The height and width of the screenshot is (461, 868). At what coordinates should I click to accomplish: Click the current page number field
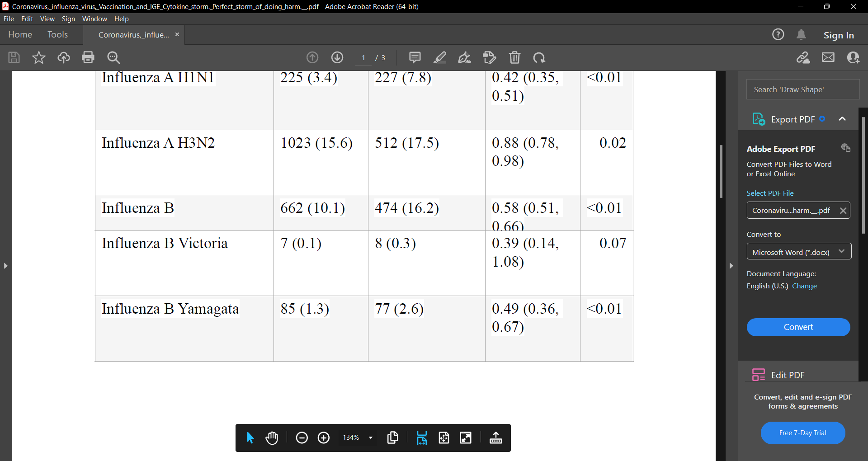[x=363, y=58]
